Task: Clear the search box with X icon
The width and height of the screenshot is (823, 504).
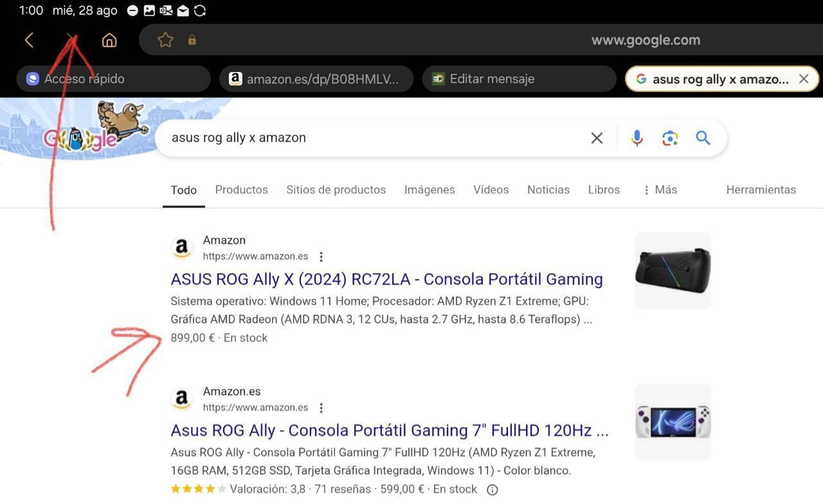Action: tap(597, 138)
